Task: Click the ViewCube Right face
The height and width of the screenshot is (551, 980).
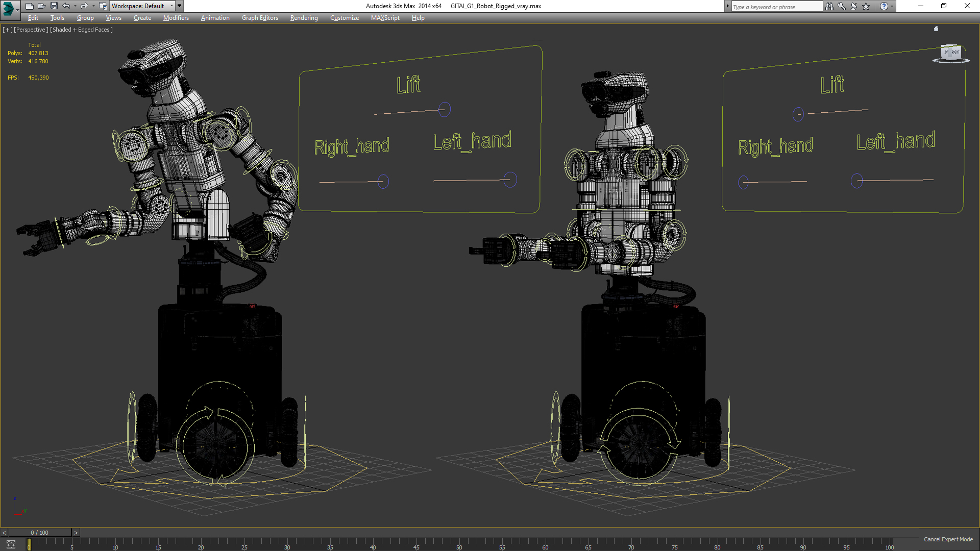Action: click(x=955, y=52)
